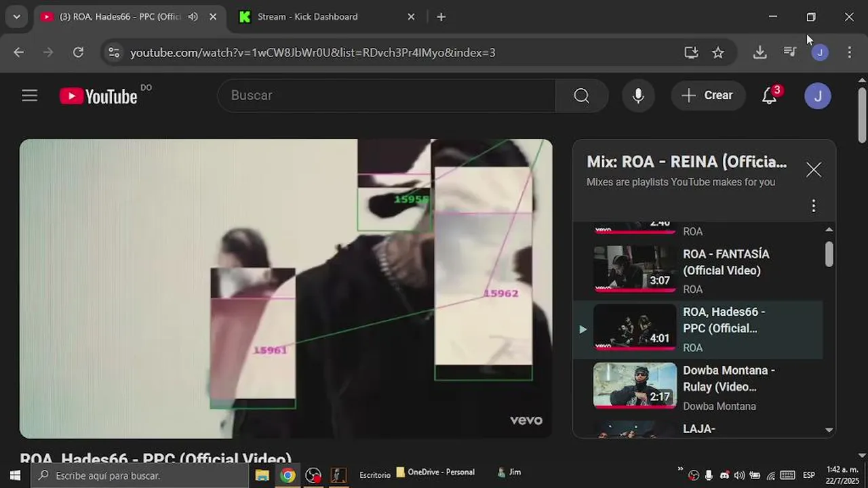Go back with the browser arrow
This screenshot has width=868, height=488.
click(18, 52)
